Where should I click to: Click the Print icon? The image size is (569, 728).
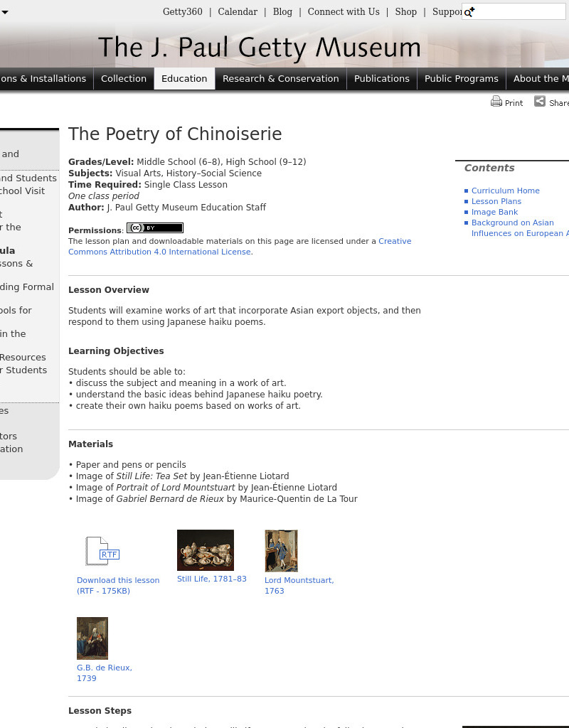(x=496, y=102)
